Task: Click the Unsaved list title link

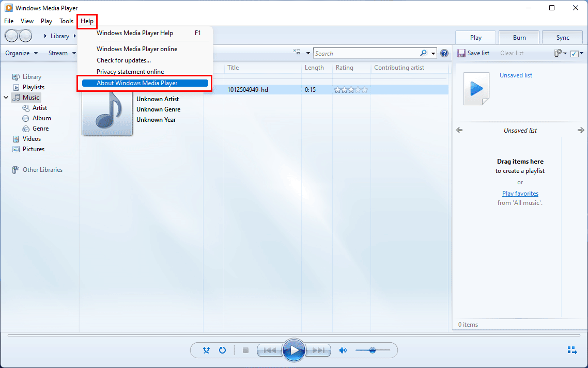Action: [x=516, y=75]
